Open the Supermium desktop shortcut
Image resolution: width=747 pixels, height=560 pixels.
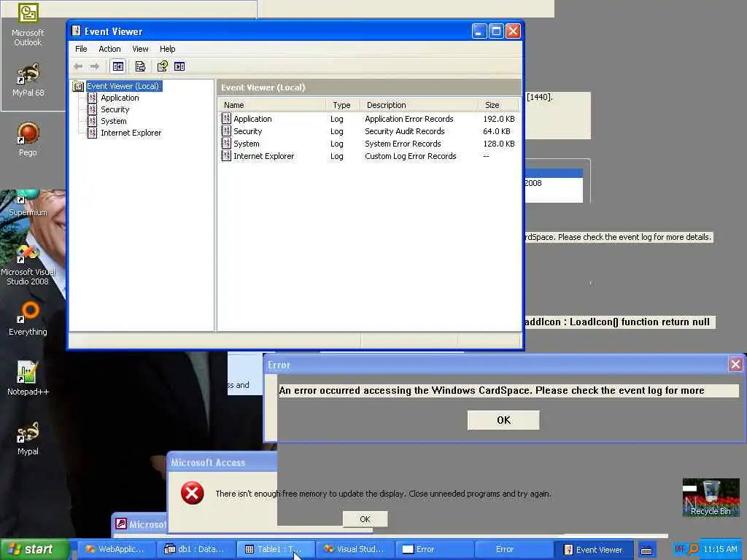pos(28,203)
